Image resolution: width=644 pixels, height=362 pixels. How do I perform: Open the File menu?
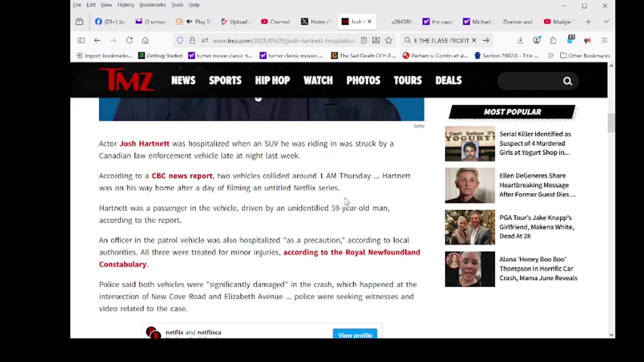point(77,5)
